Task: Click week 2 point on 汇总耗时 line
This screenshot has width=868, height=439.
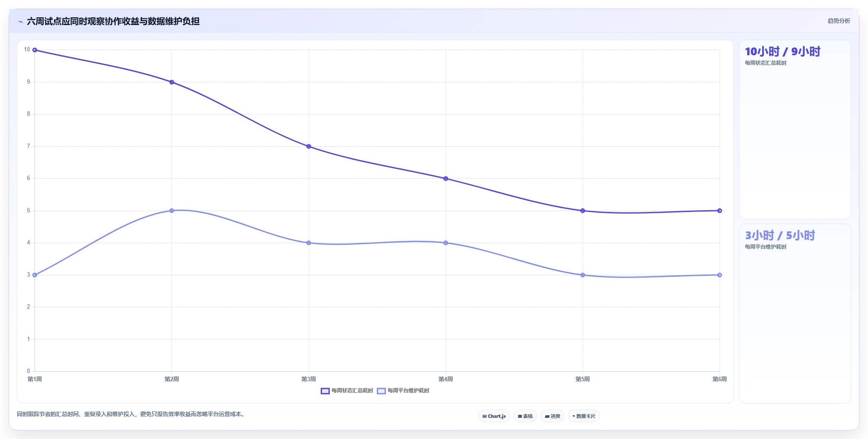Action: point(172,82)
